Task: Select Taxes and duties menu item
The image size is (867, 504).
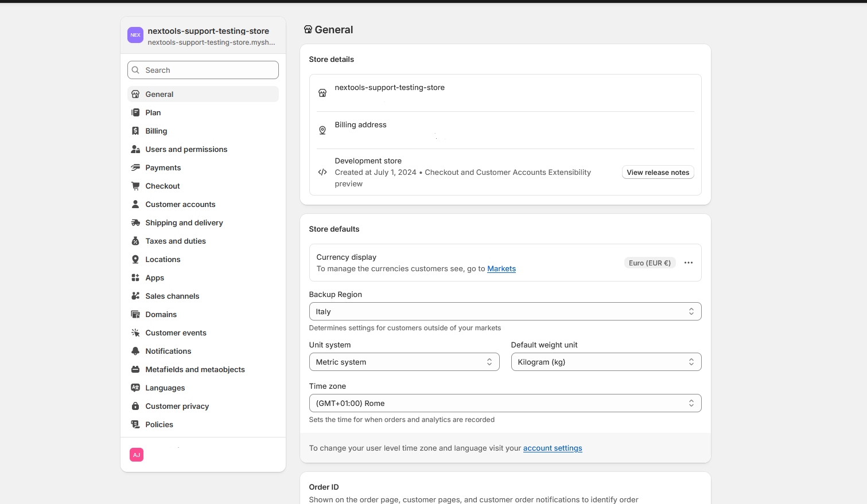Action: tap(176, 241)
